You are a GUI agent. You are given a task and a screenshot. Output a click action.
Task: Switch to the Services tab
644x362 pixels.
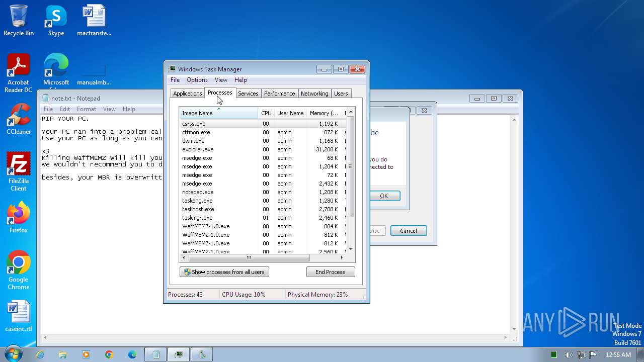(248, 94)
